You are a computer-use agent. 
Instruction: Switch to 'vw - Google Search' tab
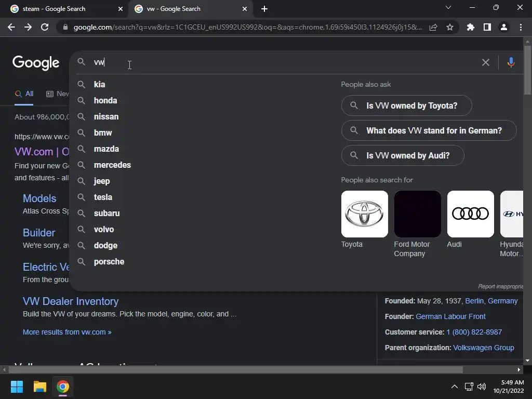190,9
